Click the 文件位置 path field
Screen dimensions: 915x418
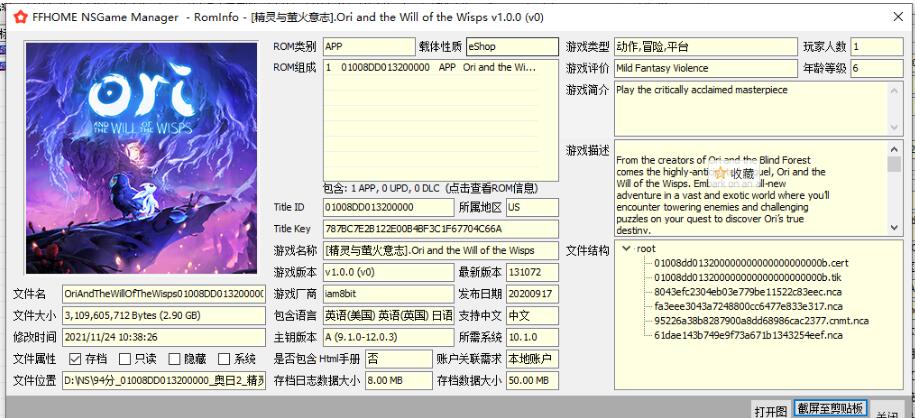click(x=163, y=381)
